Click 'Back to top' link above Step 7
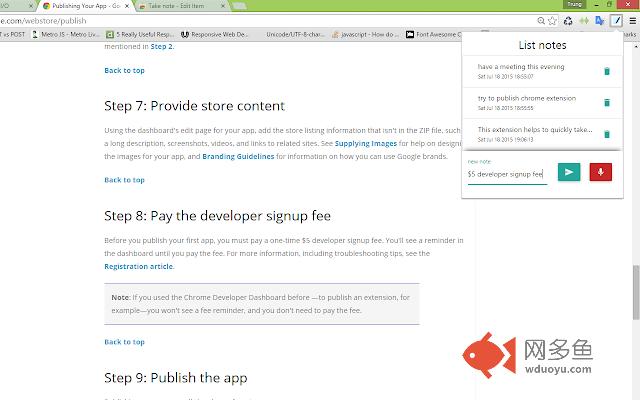 124,71
